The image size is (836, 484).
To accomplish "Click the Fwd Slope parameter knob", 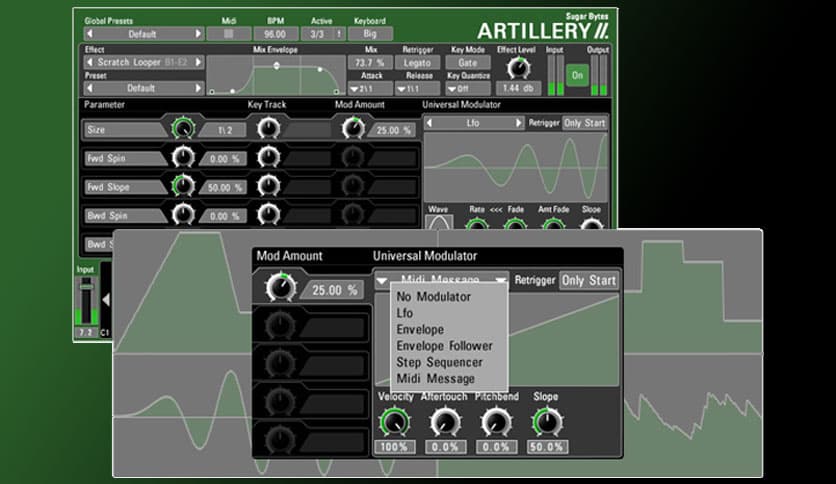I will (x=183, y=185).
